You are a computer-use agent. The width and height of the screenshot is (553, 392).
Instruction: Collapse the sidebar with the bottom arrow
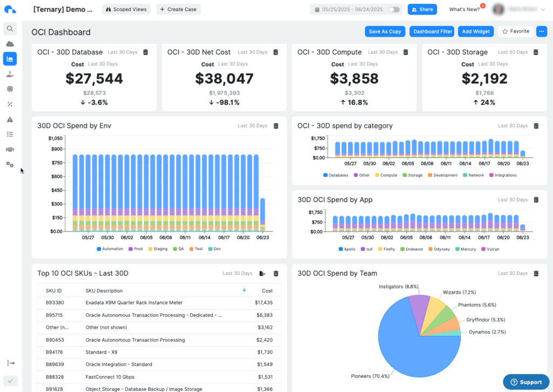tap(10, 363)
